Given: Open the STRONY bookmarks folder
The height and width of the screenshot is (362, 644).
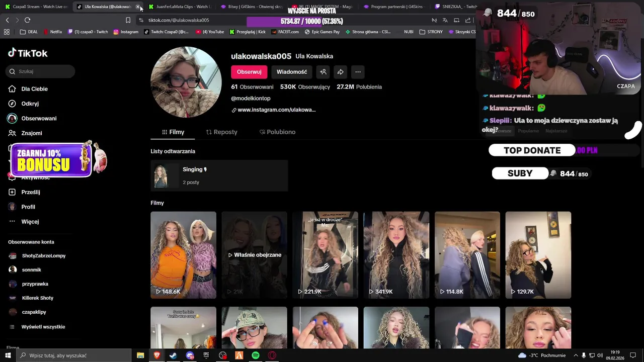Looking at the screenshot, I should coord(431,32).
